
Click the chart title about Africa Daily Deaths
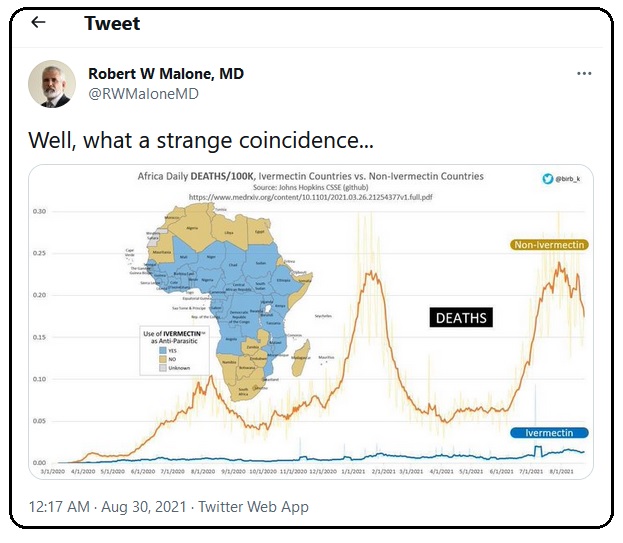(x=310, y=176)
